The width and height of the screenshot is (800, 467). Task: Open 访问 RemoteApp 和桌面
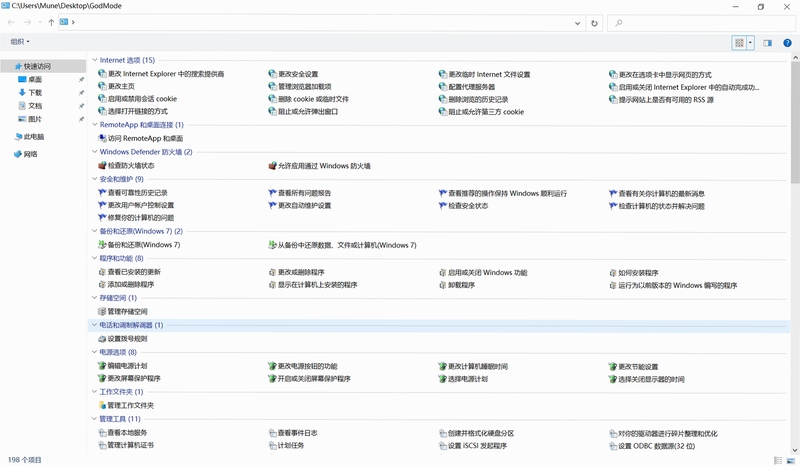[141, 138]
